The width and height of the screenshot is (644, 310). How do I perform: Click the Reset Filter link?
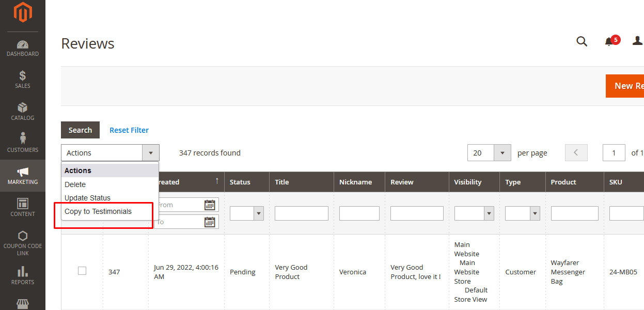(129, 130)
